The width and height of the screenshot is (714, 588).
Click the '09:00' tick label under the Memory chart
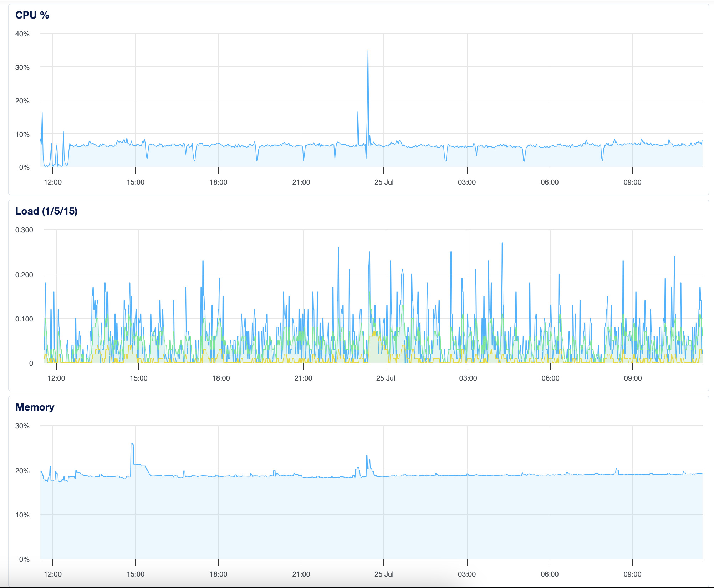632,574
